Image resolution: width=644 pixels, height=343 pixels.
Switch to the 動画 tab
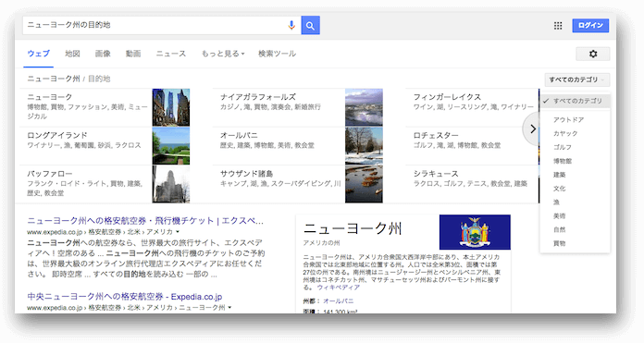coord(133,54)
